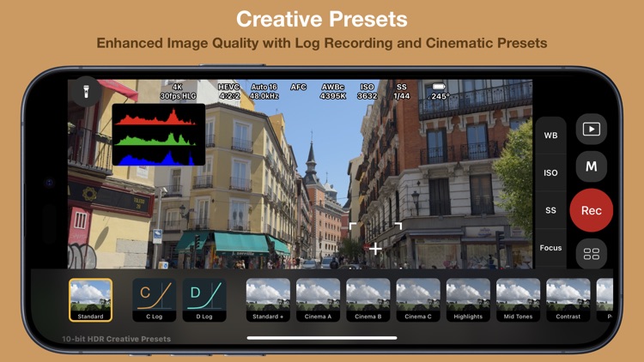Apply the Contrast preset
Image resolution: width=644 pixels, height=362 pixels.
tap(568, 300)
